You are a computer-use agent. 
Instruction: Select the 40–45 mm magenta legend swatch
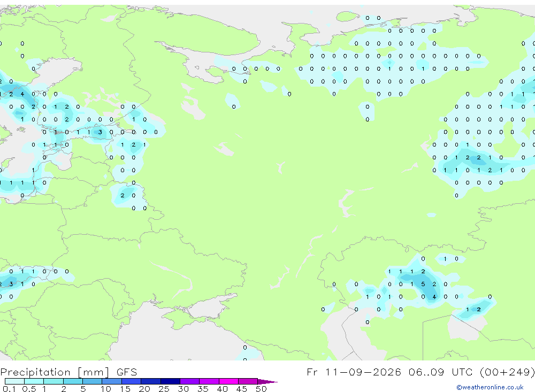[x=228, y=381]
